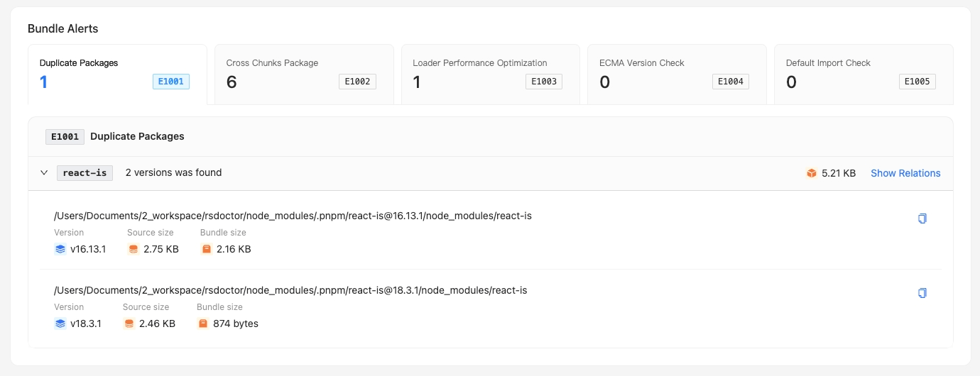Click the bundle size icon beside 874 bytes

click(202, 324)
